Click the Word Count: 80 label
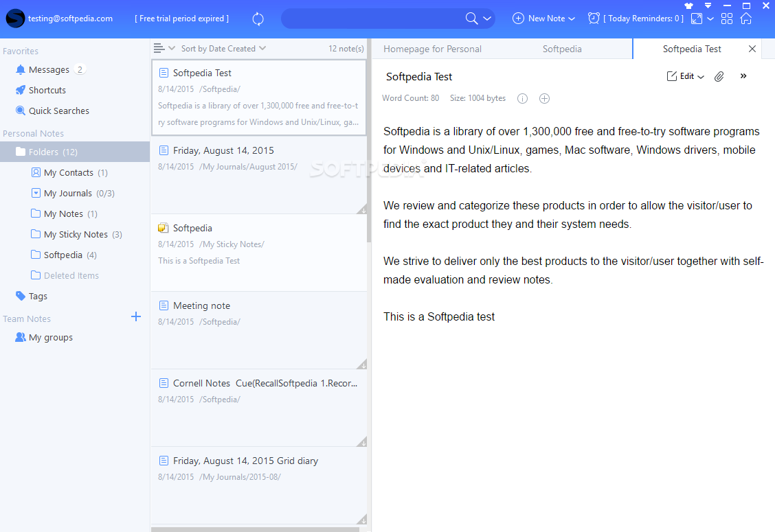Viewport: 775px width, 532px height. coord(410,97)
